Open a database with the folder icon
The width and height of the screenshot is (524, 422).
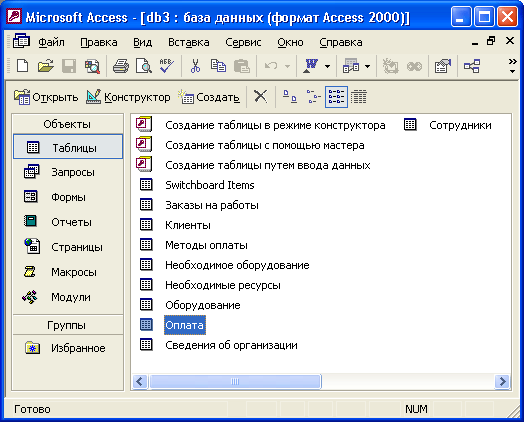45,66
